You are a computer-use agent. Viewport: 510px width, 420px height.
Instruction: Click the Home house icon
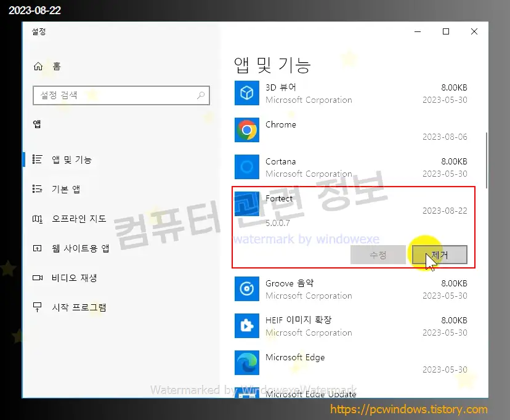[38, 67]
